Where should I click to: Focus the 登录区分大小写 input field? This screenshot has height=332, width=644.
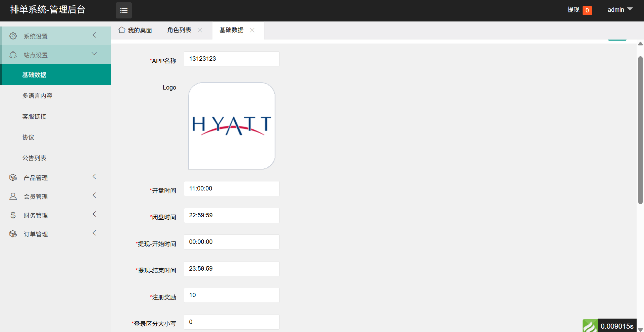point(232,322)
